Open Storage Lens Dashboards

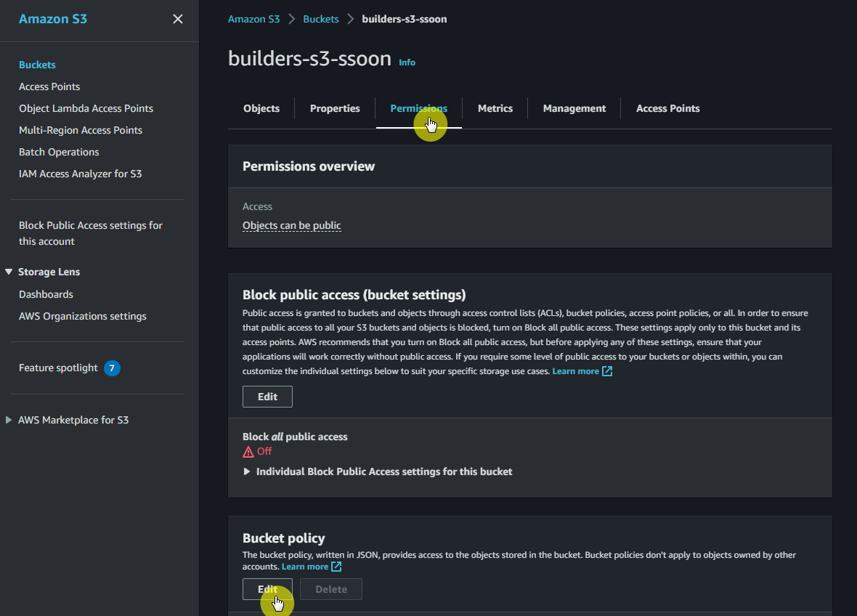(x=46, y=294)
